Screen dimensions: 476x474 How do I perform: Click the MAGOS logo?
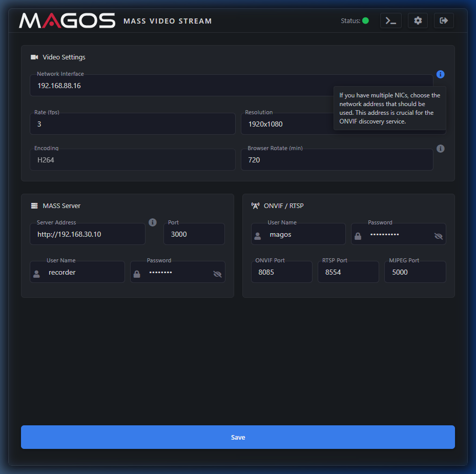pos(67,20)
